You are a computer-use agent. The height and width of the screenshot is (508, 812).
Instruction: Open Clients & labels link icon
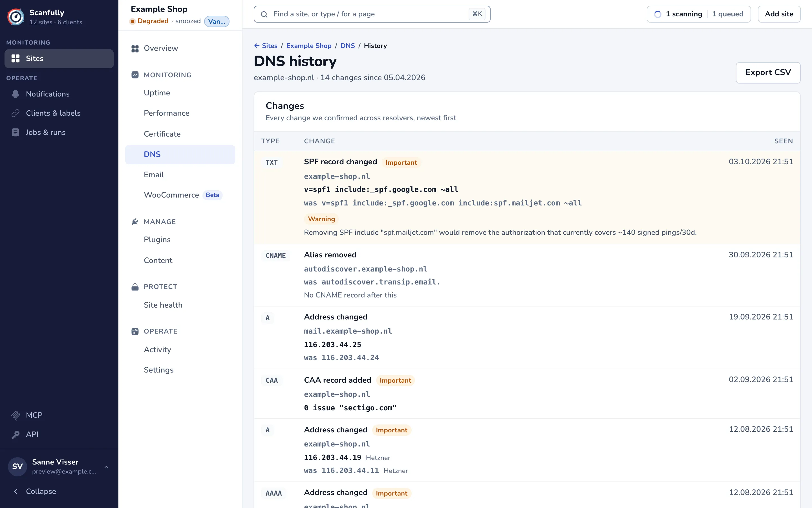[16, 113]
